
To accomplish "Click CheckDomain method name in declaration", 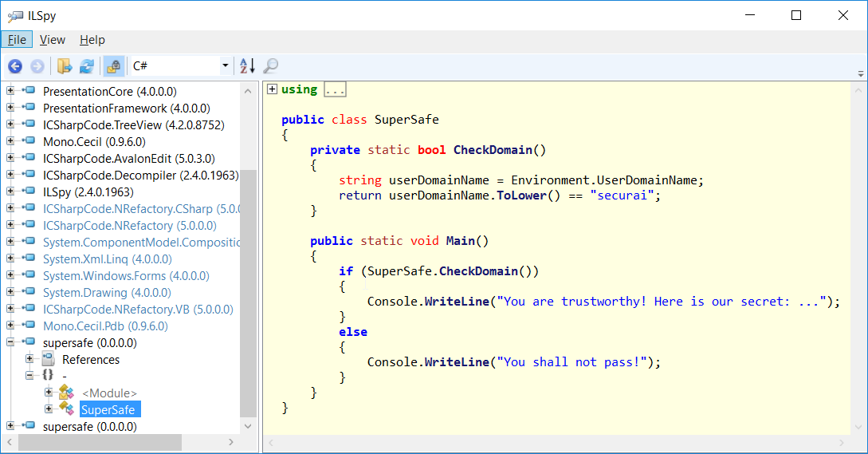I will click(x=493, y=150).
